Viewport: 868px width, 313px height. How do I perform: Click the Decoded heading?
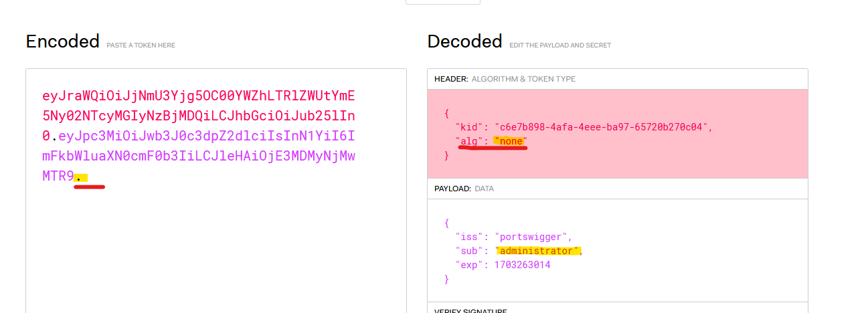(x=464, y=41)
